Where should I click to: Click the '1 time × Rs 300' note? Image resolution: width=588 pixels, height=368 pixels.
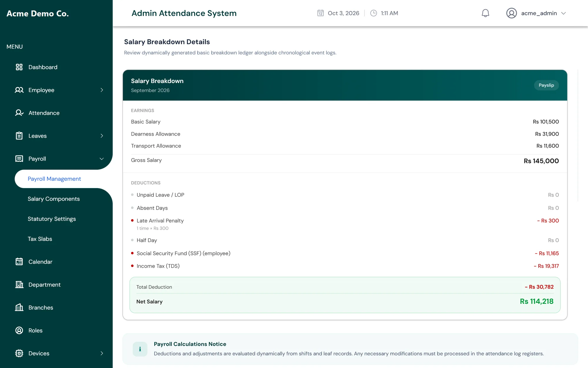pyautogui.click(x=152, y=228)
